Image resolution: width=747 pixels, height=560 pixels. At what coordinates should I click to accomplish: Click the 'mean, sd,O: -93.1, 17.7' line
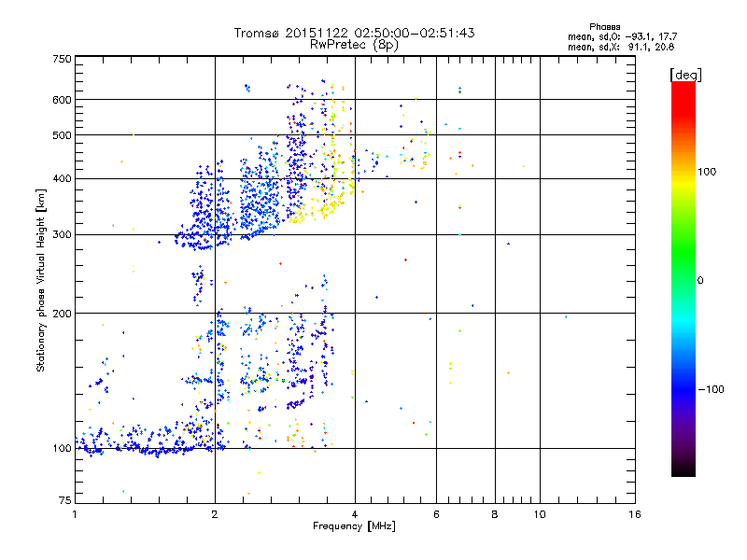[x=623, y=36]
